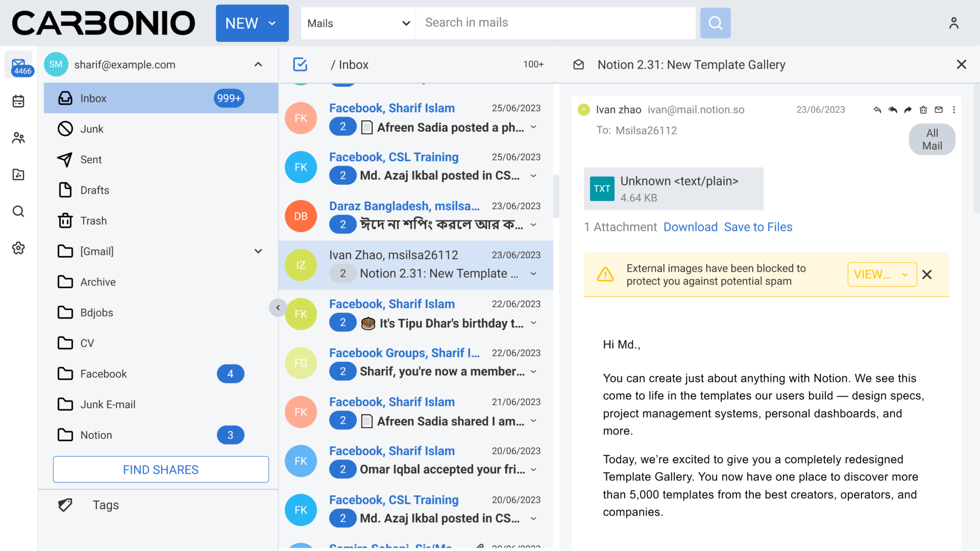Click the recipient Msilsa26112
The width and height of the screenshot is (980, 551).
(646, 131)
